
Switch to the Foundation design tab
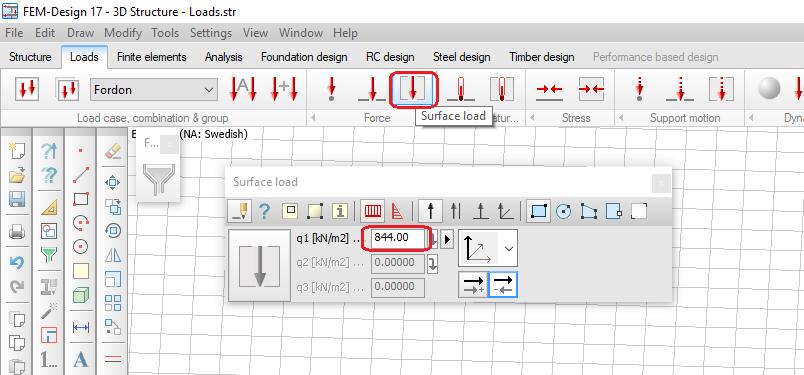coord(304,57)
